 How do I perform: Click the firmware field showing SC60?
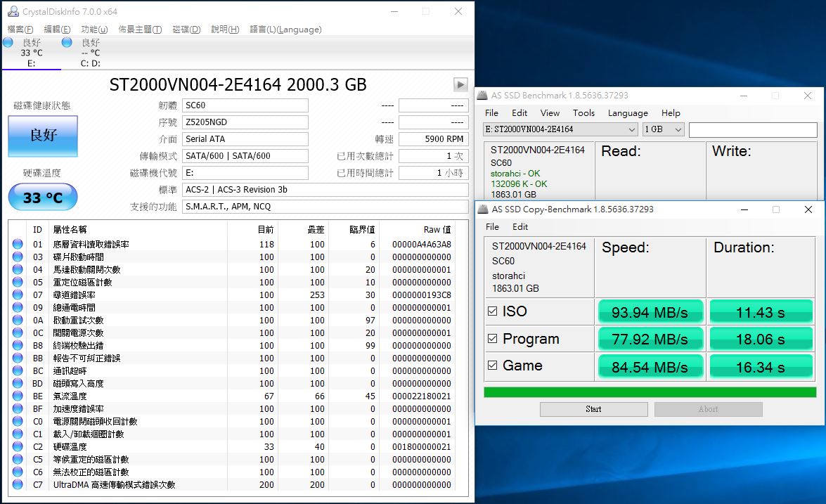click(x=245, y=105)
